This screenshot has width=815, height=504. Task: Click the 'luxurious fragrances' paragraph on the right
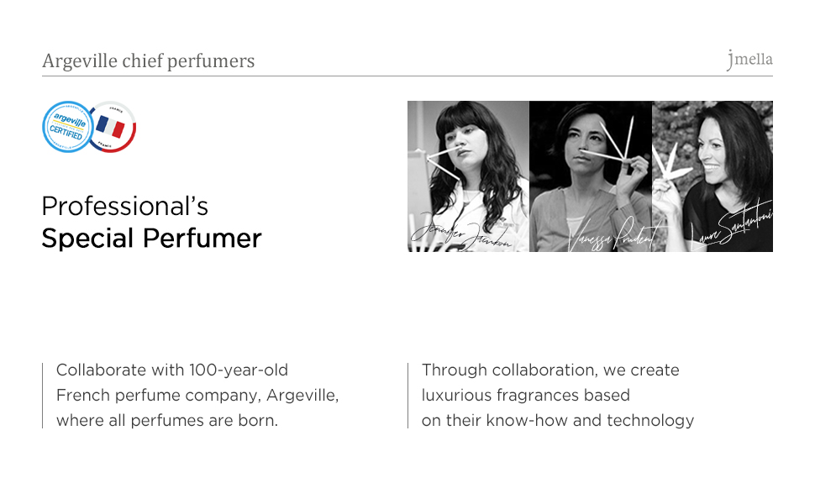557,395
